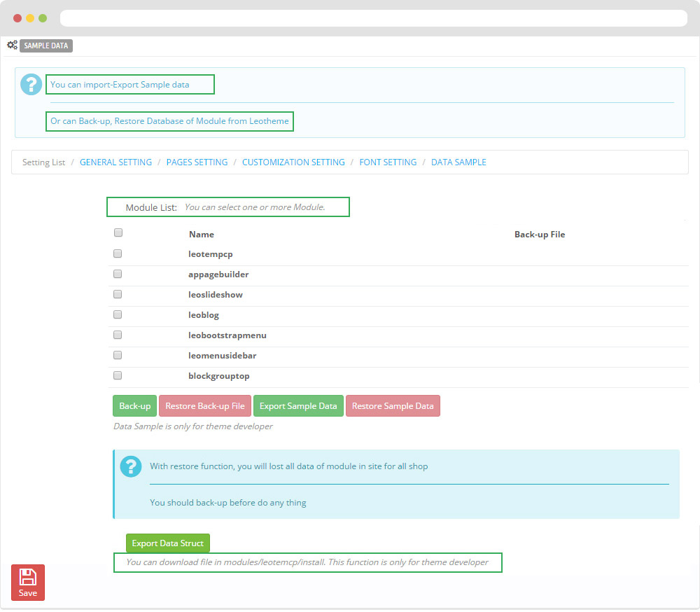Check the leoblog module checkbox
This screenshot has width=700, height=612.
click(118, 315)
